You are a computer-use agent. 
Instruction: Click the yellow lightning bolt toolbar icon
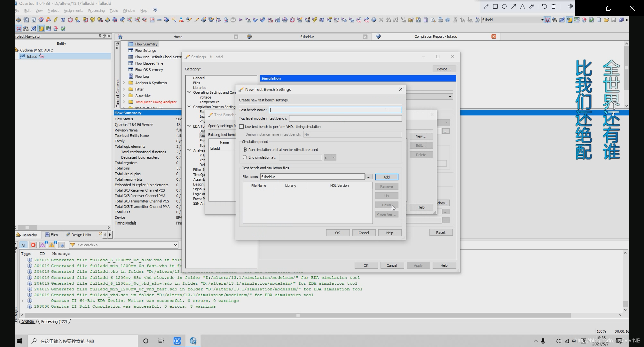tap(56, 20)
